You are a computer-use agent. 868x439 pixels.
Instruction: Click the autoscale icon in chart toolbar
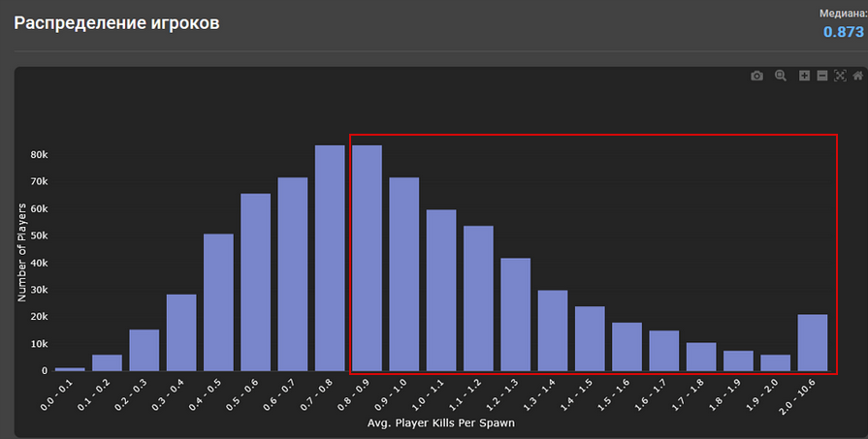[840, 77]
